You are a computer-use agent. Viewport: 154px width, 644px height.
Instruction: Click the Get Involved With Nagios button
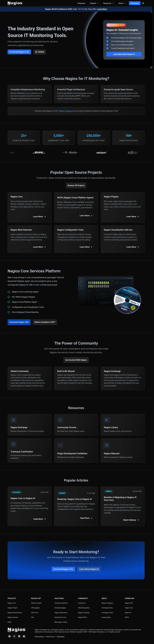[x=76, y=360]
